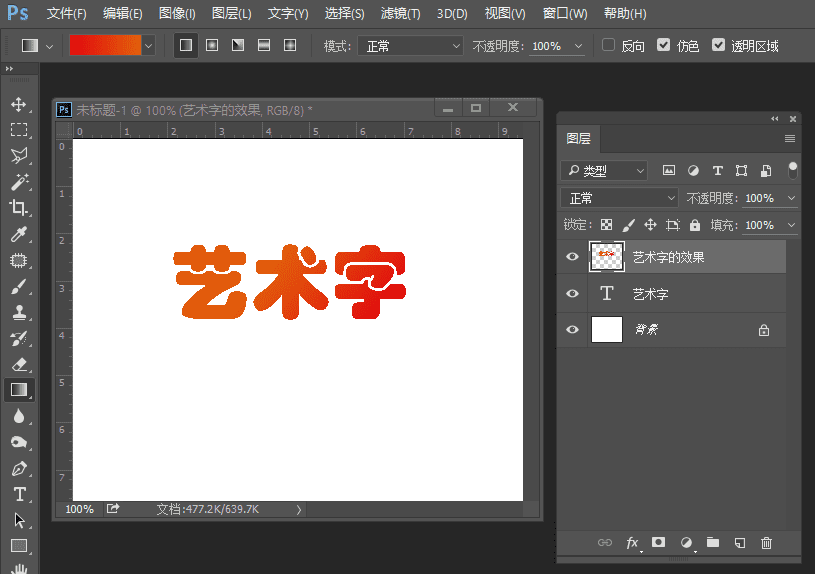The width and height of the screenshot is (815, 574).
Task: Switch to the 图层 panel tab
Action: (579, 139)
